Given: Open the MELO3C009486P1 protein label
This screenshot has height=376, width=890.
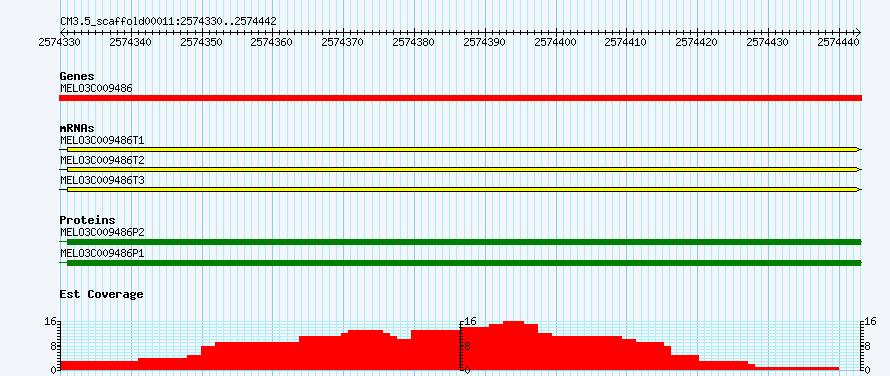Looking at the screenshot, I should point(102,253).
